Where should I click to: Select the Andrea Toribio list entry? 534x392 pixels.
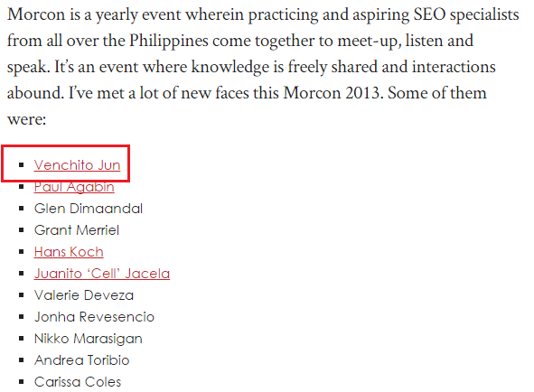pos(81,360)
